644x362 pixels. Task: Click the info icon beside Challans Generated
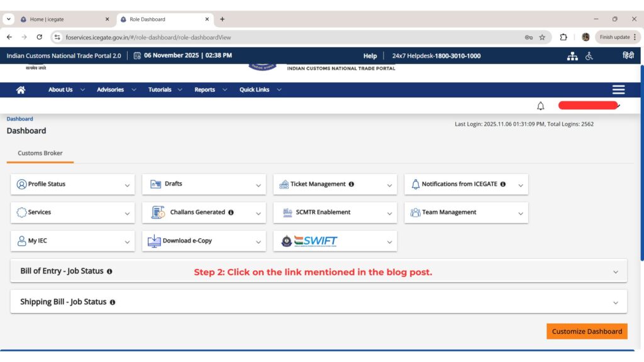(x=231, y=212)
